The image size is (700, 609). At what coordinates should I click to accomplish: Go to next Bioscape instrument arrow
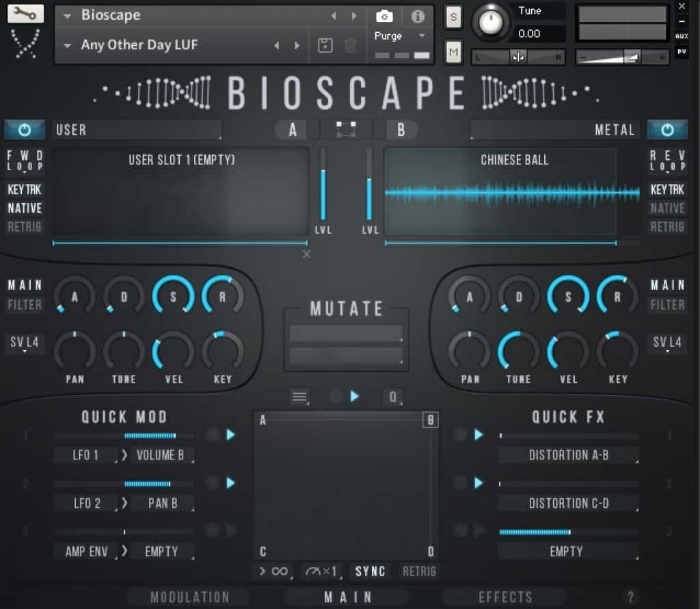coord(354,16)
